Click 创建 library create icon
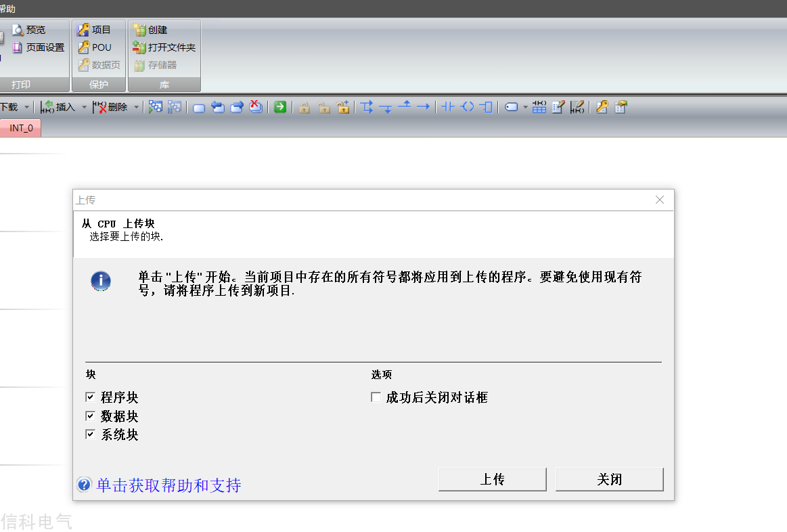 tap(139, 30)
